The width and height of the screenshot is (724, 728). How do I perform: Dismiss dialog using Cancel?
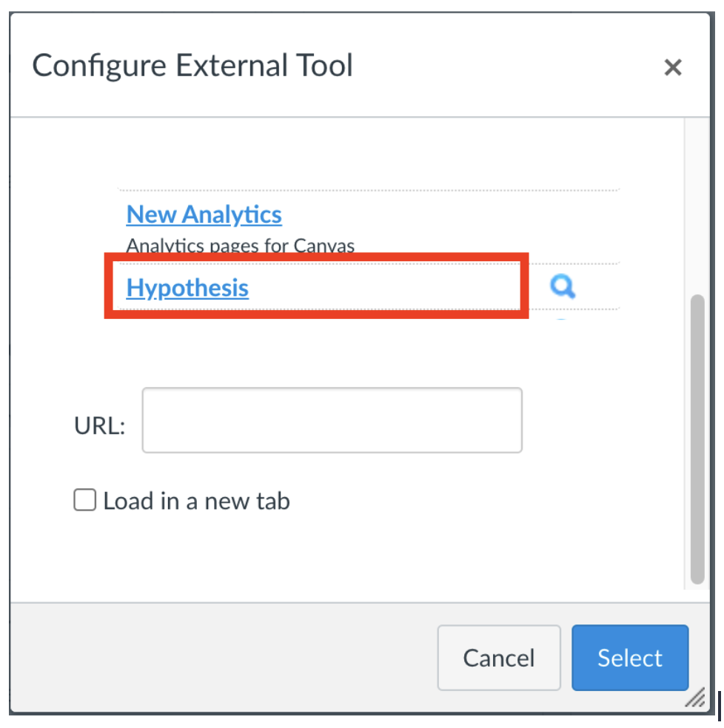pyautogui.click(x=498, y=657)
